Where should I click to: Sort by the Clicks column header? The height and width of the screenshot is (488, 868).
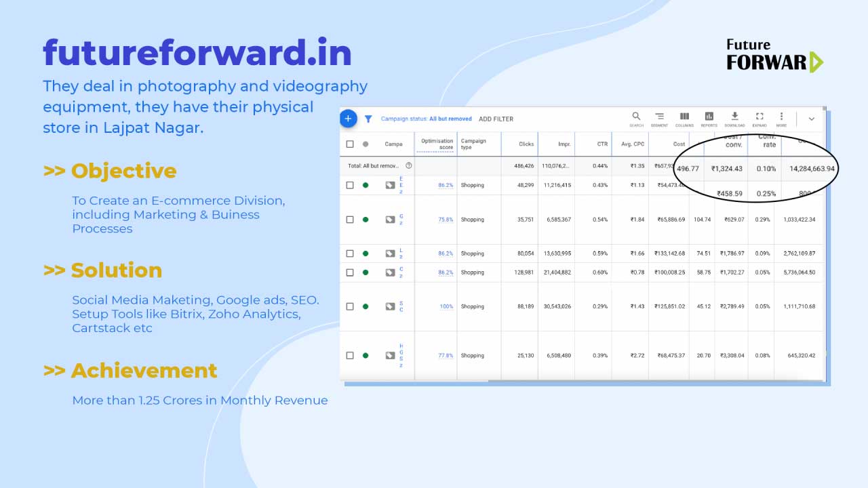[526, 144]
